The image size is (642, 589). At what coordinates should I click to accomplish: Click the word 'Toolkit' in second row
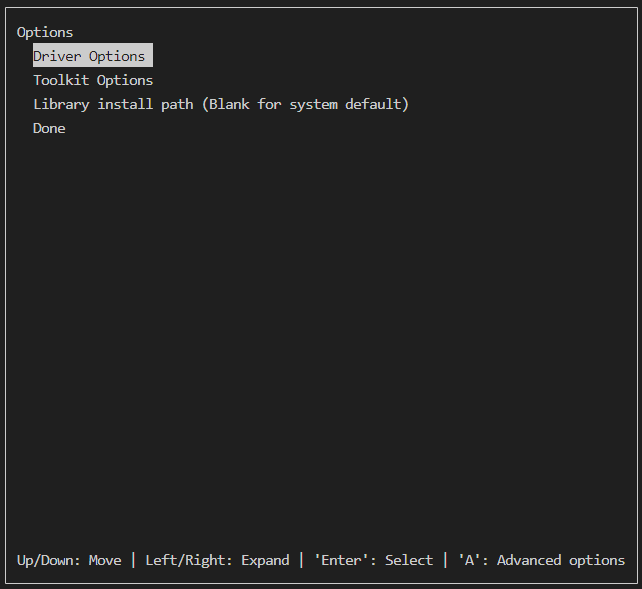pyautogui.click(x=61, y=80)
